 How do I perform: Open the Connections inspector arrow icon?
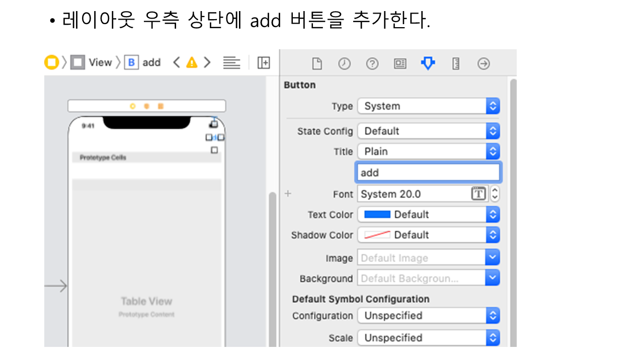pos(484,64)
